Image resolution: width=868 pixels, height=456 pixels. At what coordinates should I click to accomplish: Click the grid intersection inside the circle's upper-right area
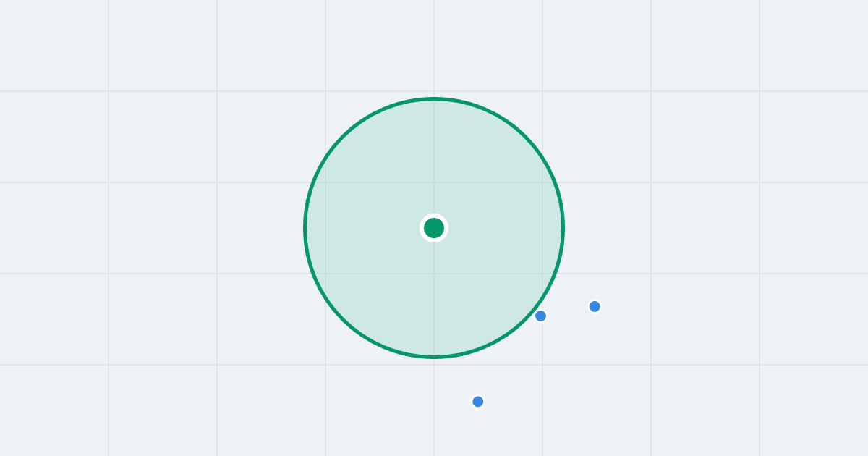pos(542,182)
